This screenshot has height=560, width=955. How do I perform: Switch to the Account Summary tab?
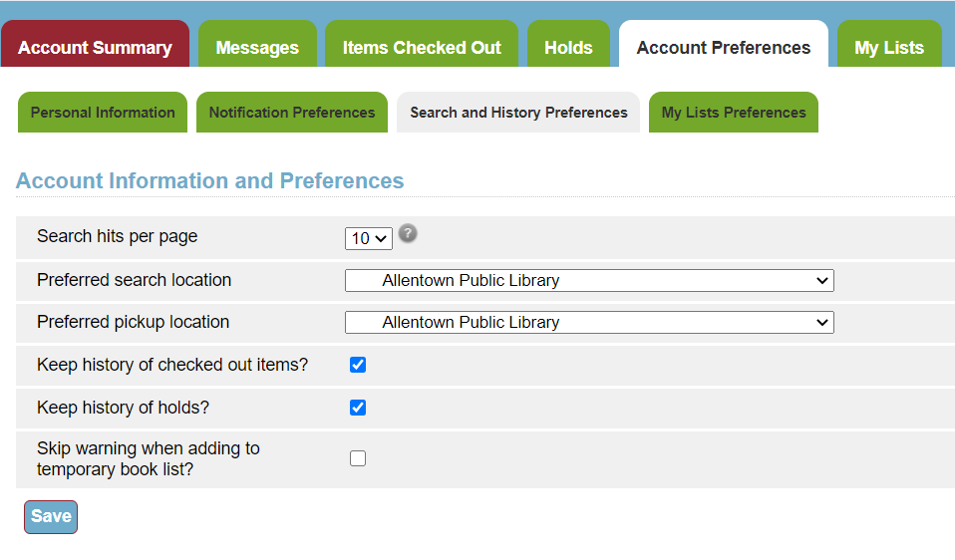click(95, 45)
